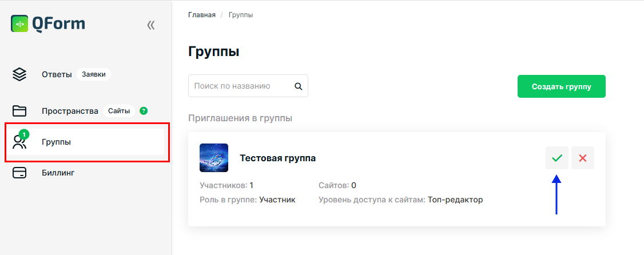
Task: Open the Биллинг sidebar item
Action: pyautogui.click(x=58, y=173)
